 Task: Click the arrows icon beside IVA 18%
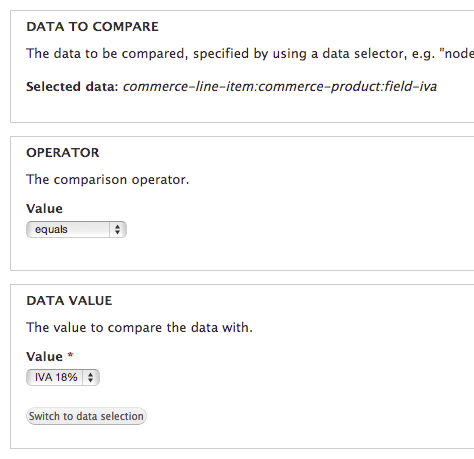(90, 377)
